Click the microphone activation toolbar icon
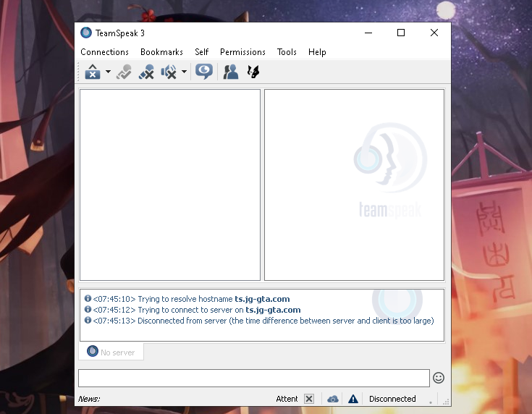Screen dimensions: 532x414 pyautogui.click(x=124, y=72)
